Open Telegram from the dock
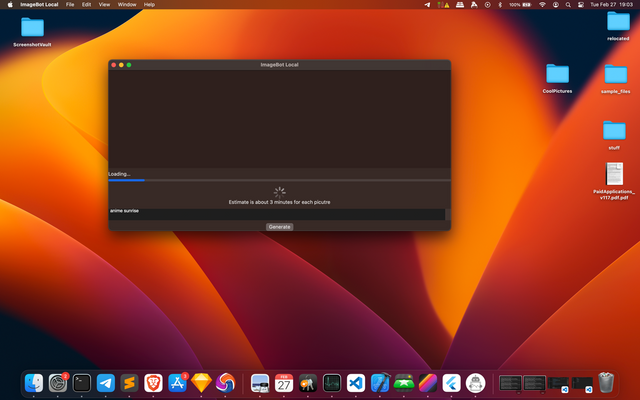 (x=106, y=383)
